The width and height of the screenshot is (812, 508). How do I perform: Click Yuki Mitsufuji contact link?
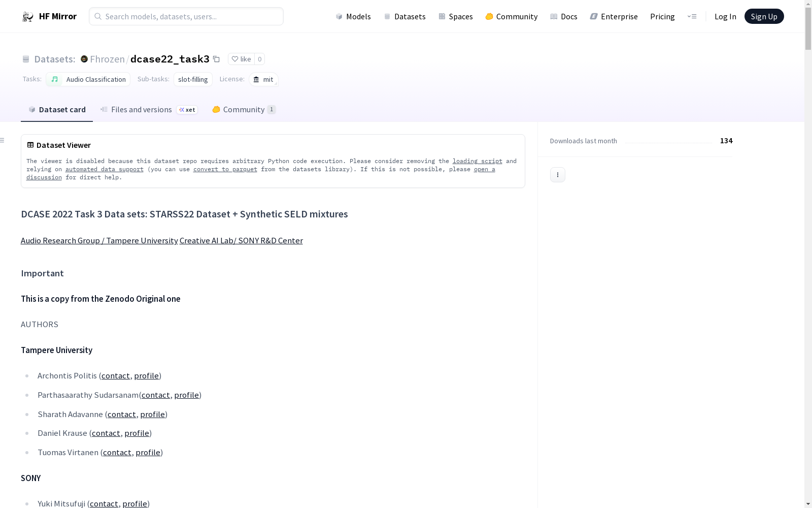click(104, 504)
